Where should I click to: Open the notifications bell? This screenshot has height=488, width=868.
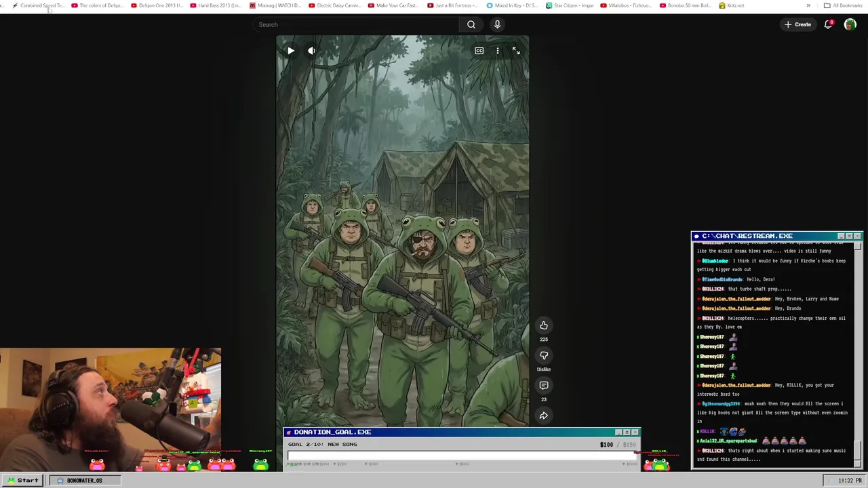click(828, 24)
